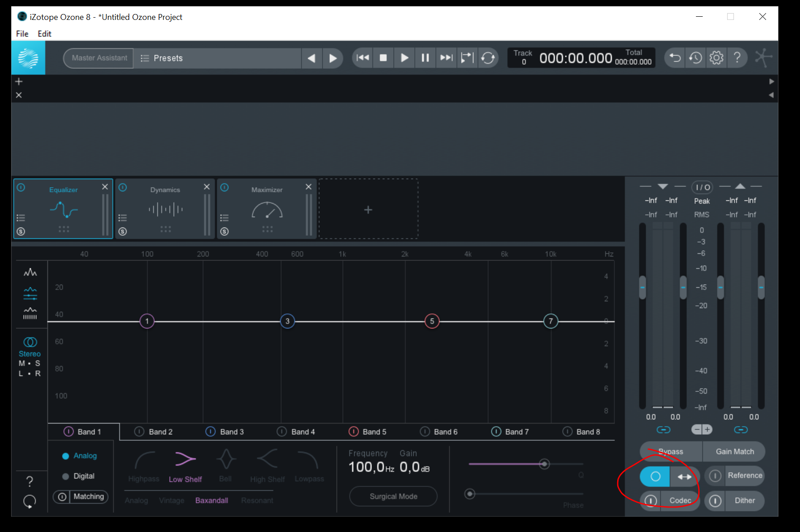Enable Band 2 power toggle
Screen dimensions: 800x532
pyautogui.click(x=139, y=432)
